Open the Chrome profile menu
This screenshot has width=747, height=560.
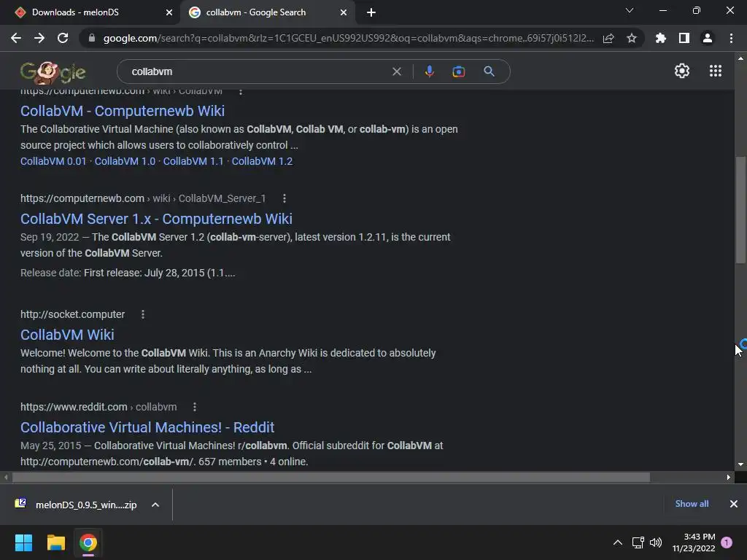(x=708, y=38)
